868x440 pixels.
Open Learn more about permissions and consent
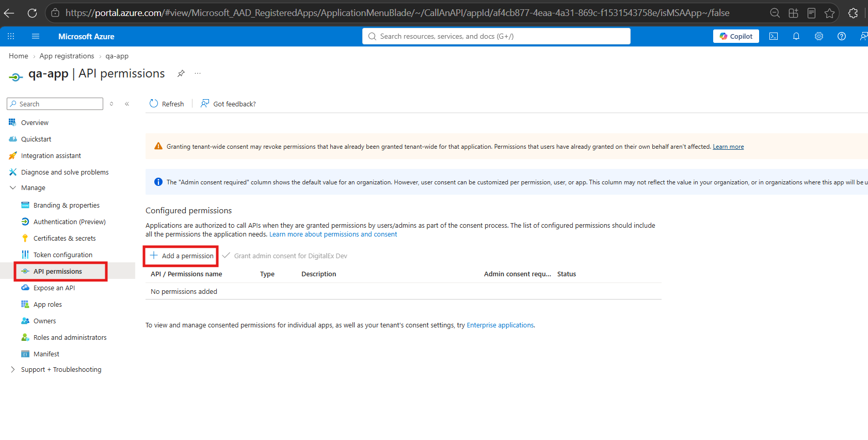(x=333, y=234)
